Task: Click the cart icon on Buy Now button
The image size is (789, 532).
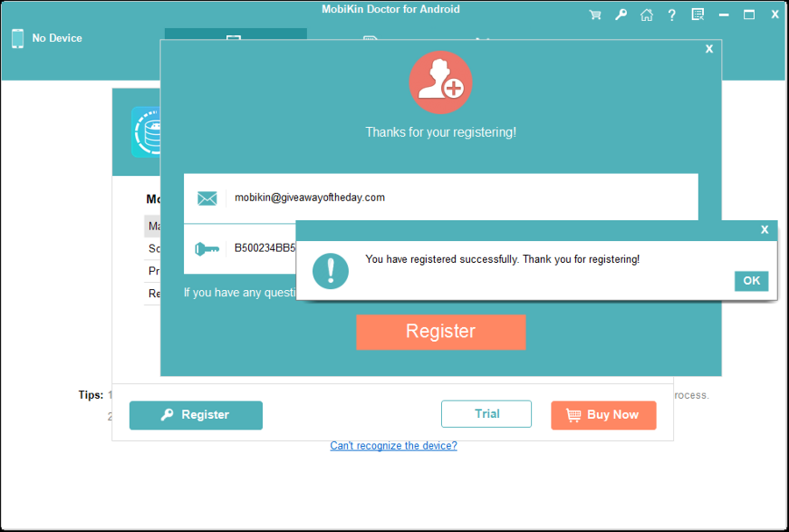Action: pyautogui.click(x=575, y=415)
